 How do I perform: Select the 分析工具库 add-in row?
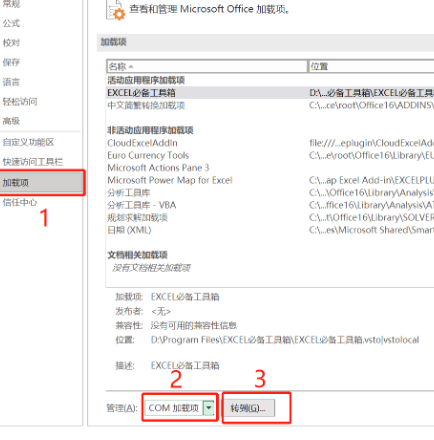[270, 193]
